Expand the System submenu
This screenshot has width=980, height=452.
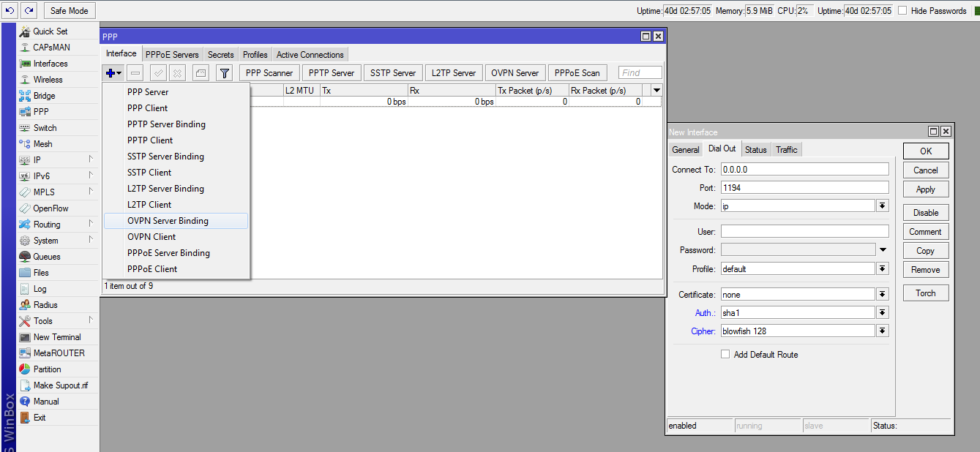point(91,241)
